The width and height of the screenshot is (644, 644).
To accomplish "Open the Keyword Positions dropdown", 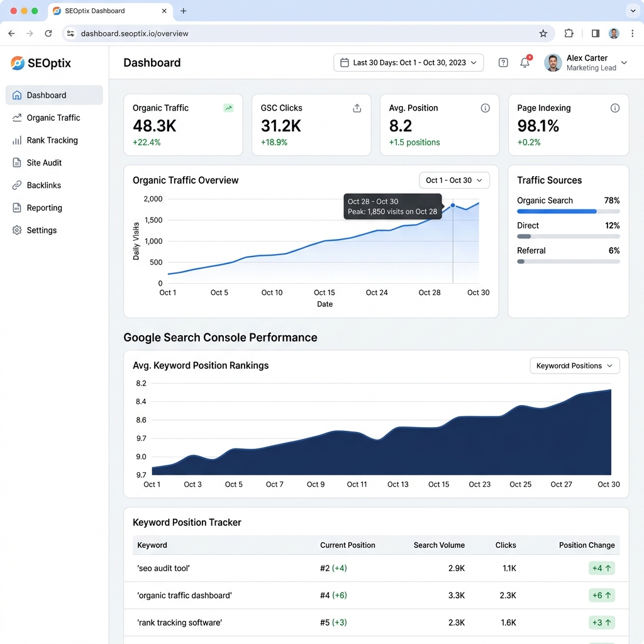I will click(575, 365).
